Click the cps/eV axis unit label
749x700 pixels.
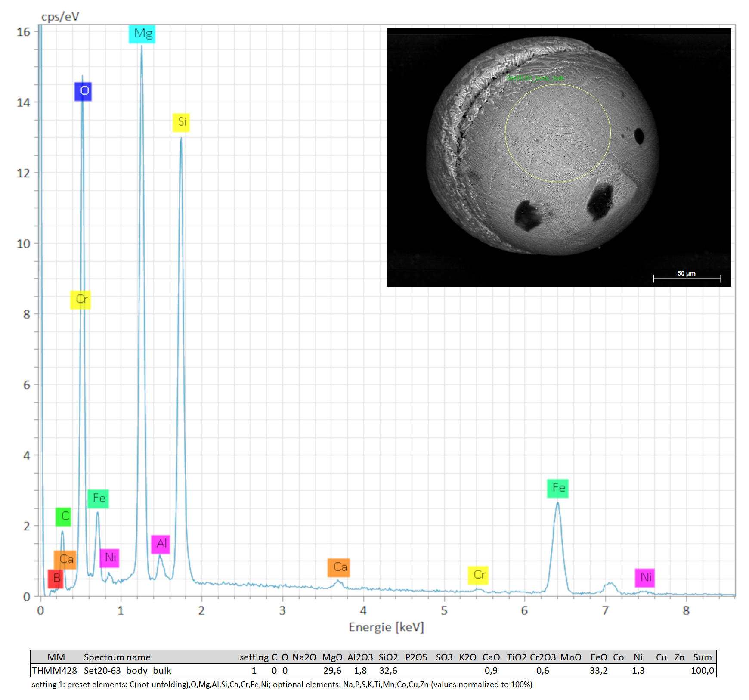click(x=60, y=17)
